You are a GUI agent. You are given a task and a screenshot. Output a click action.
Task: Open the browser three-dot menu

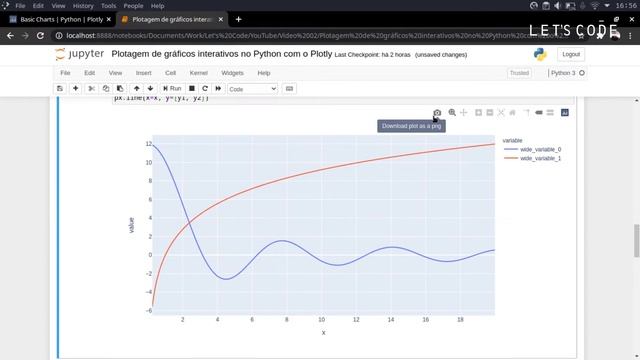pyautogui.click(x=630, y=36)
